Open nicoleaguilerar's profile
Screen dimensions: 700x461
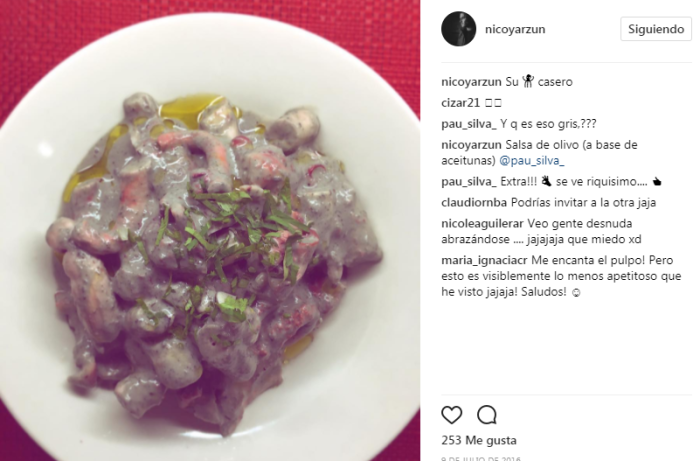coord(482,224)
